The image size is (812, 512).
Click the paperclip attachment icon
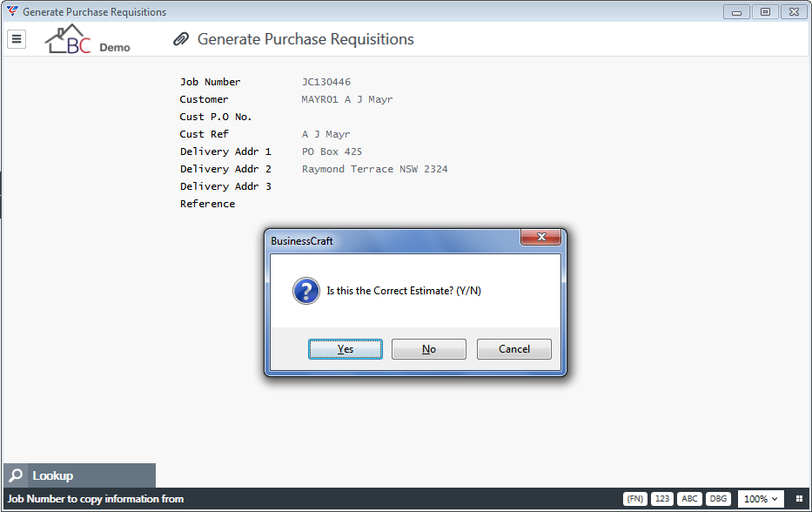[181, 39]
